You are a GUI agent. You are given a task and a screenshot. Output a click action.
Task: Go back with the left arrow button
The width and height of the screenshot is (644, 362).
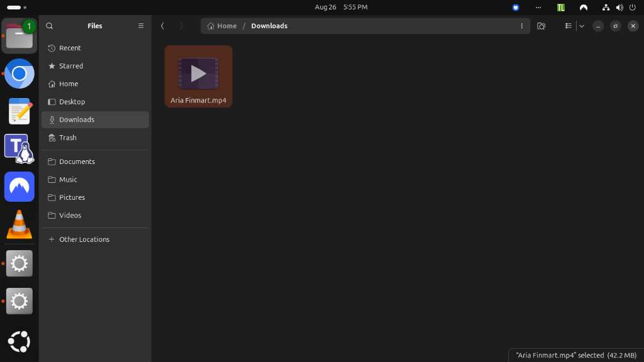[x=163, y=26]
